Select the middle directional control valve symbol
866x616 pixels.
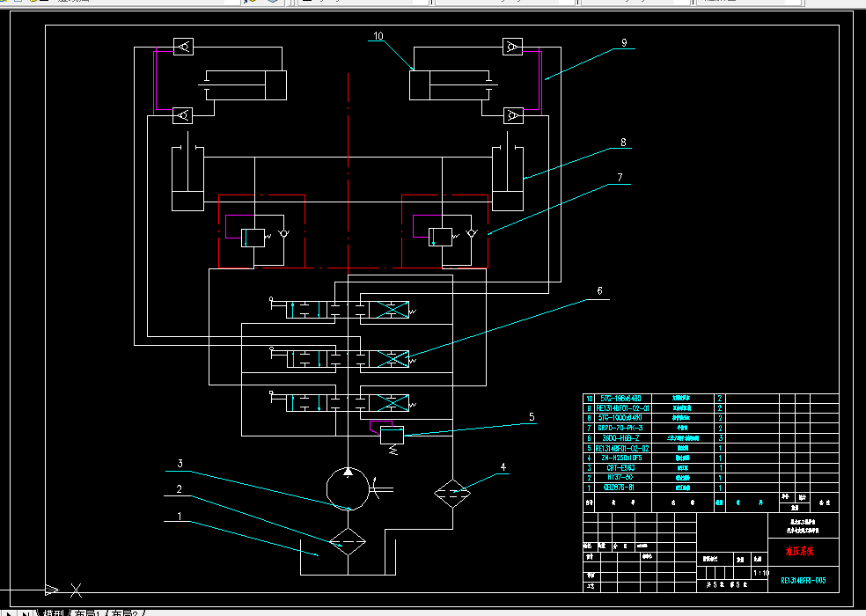(348, 359)
